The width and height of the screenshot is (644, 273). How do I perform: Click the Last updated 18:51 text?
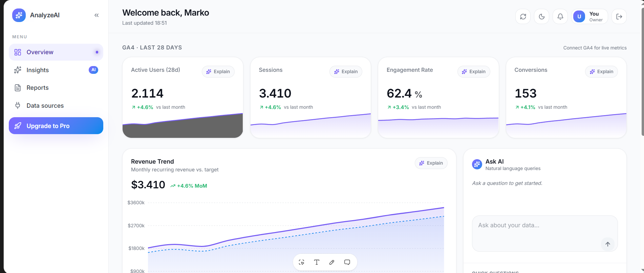[x=145, y=23]
